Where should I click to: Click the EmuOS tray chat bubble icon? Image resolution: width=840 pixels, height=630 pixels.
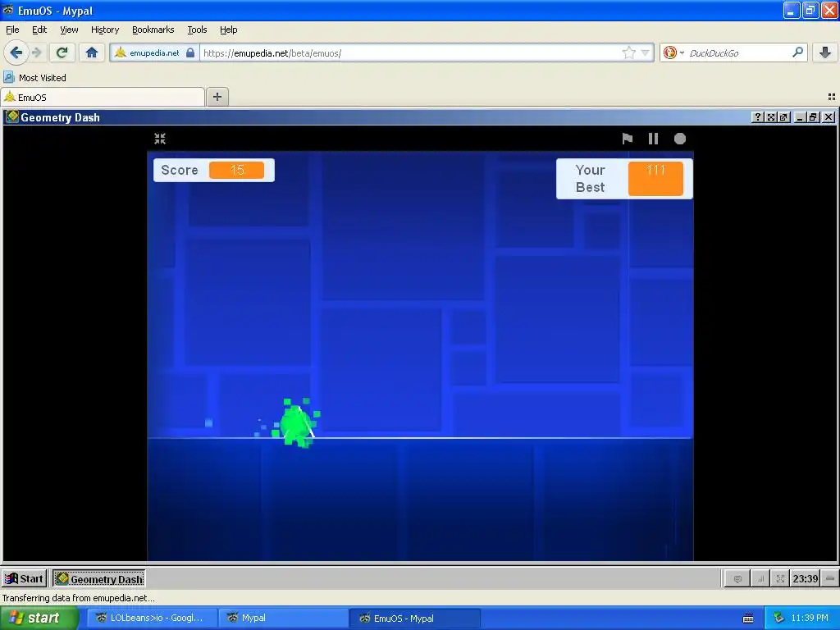(x=737, y=578)
